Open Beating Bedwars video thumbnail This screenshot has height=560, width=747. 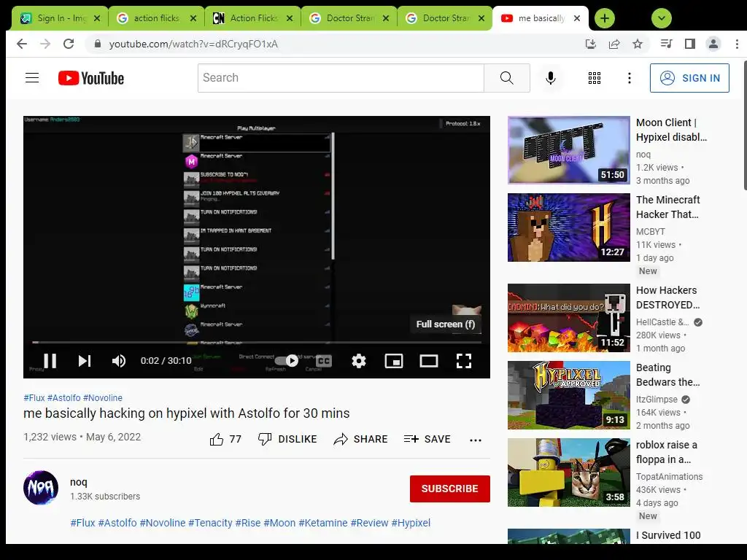coord(569,395)
